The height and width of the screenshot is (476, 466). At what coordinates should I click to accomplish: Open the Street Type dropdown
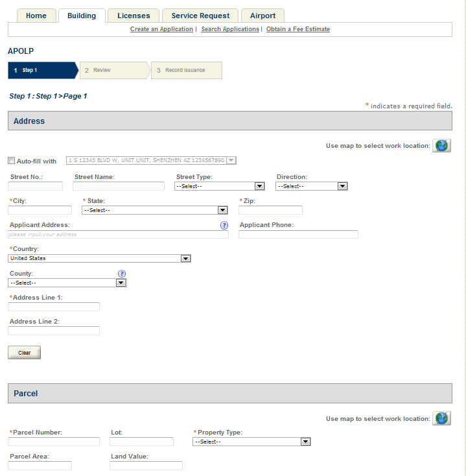pos(220,186)
